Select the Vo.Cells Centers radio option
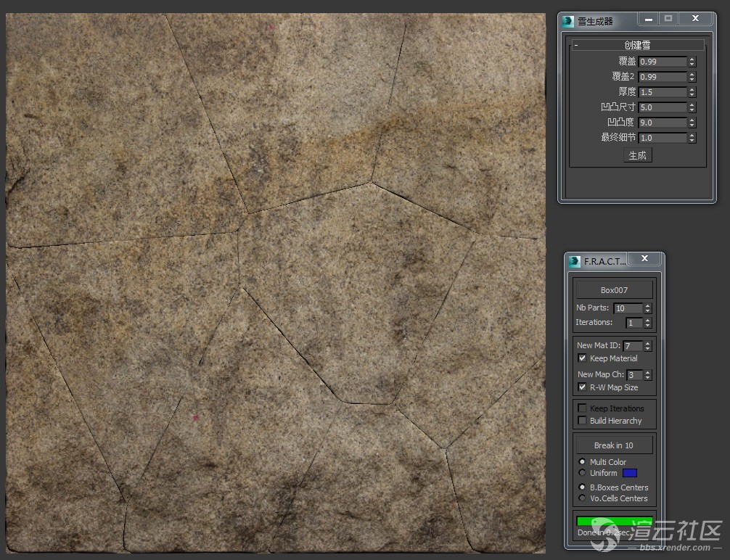Viewport: 730px width, 560px height. (x=582, y=498)
